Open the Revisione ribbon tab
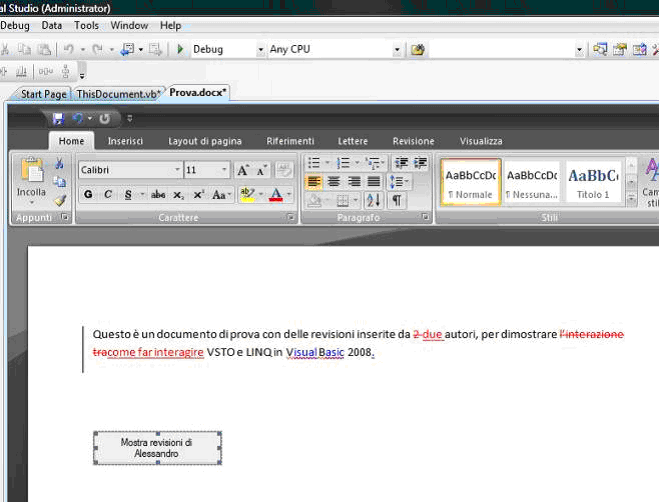 [413, 141]
